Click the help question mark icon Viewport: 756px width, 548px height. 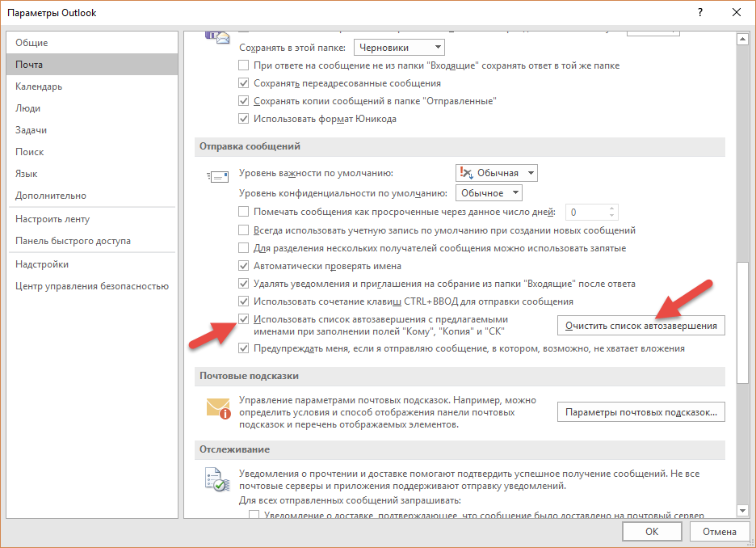[x=700, y=13]
